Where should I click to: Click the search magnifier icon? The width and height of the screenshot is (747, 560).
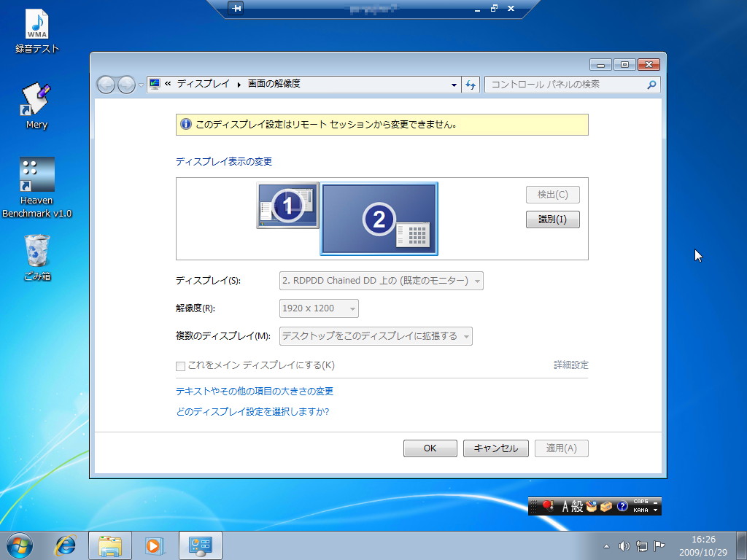(651, 85)
